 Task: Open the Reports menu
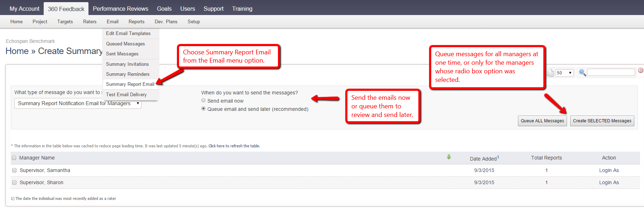[136, 21]
